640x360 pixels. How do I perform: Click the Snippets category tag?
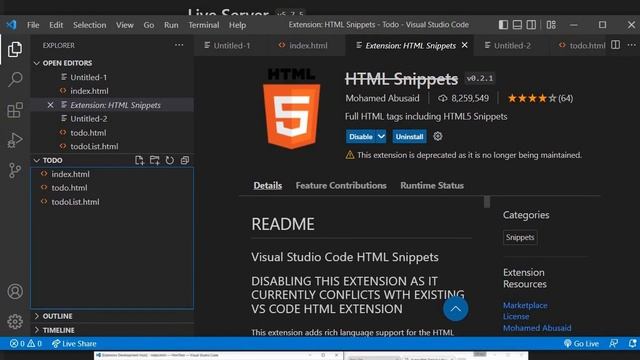click(520, 237)
